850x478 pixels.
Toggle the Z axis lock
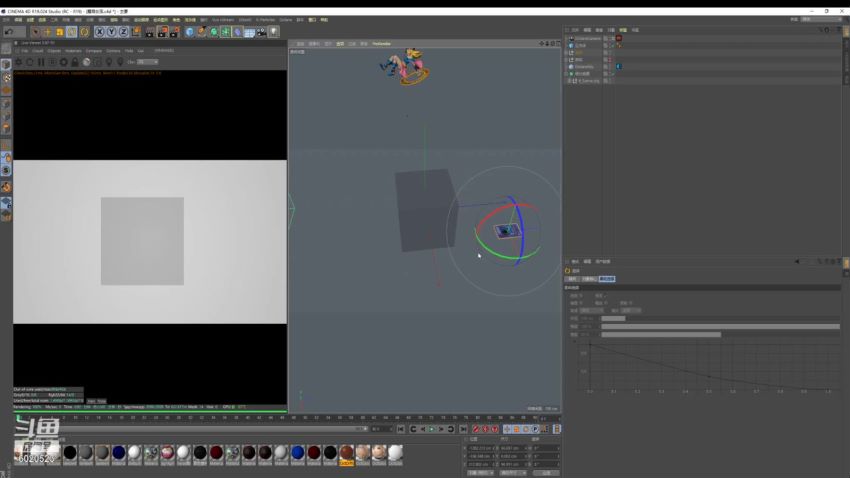pyautogui.click(x=123, y=32)
